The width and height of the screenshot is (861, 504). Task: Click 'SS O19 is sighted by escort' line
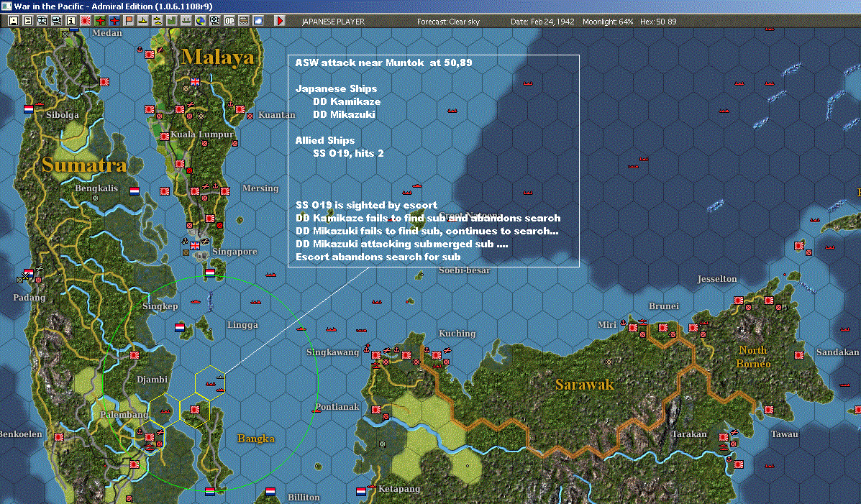(366, 206)
